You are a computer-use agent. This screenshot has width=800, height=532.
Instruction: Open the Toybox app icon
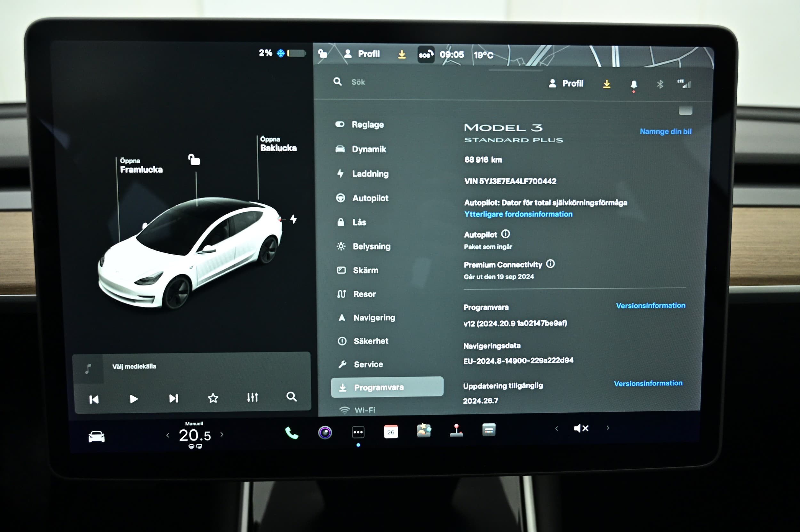pos(424,431)
